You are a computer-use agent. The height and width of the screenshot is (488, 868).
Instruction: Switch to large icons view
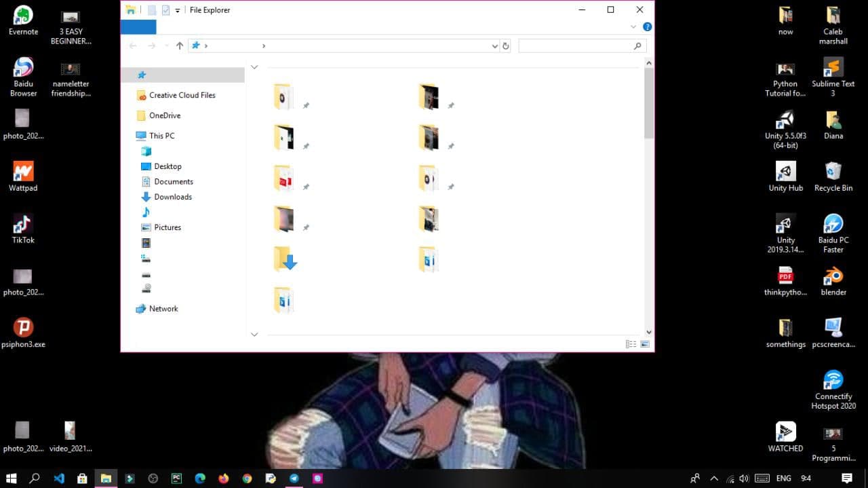click(644, 344)
